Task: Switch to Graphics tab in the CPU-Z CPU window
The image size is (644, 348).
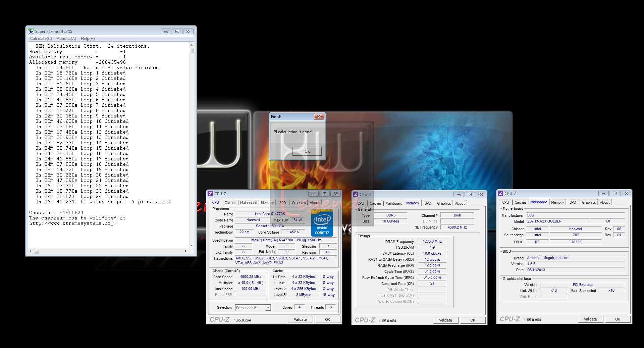Action: pyautogui.click(x=299, y=203)
